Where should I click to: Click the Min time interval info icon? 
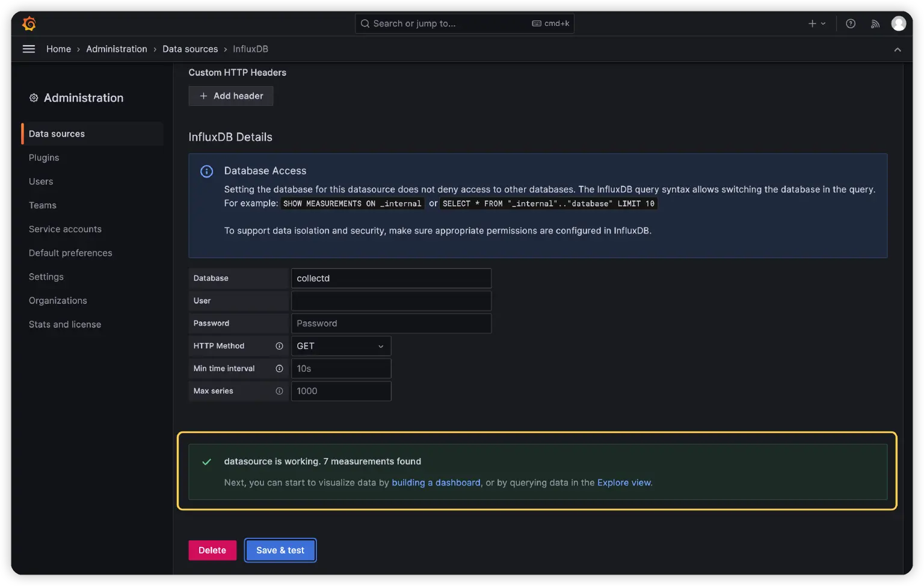click(x=280, y=368)
